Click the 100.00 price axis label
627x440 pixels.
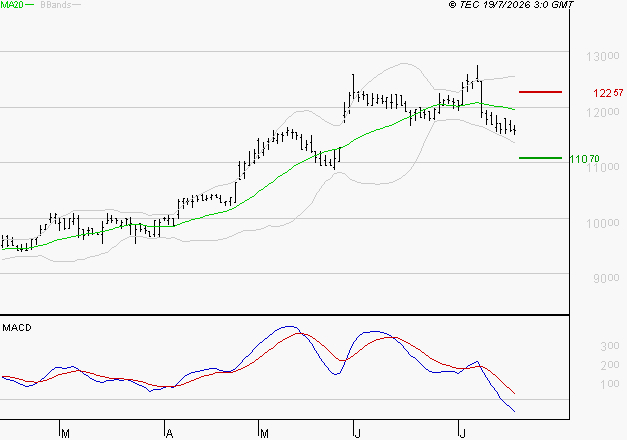[x=603, y=223]
